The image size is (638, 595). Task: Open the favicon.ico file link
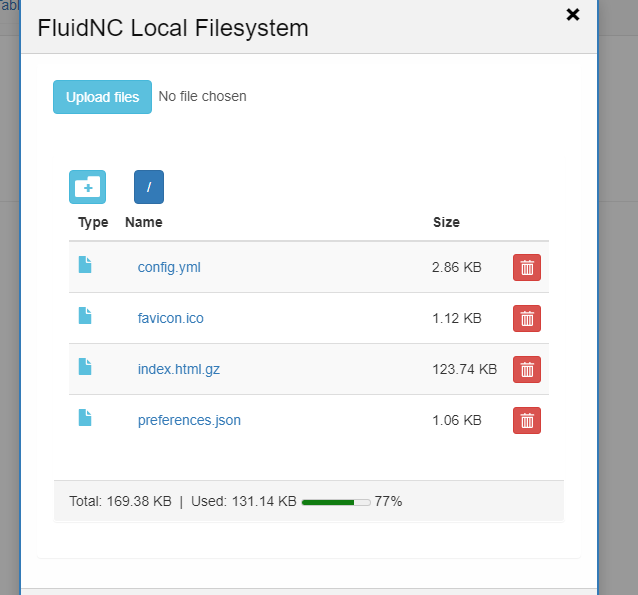pos(170,318)
